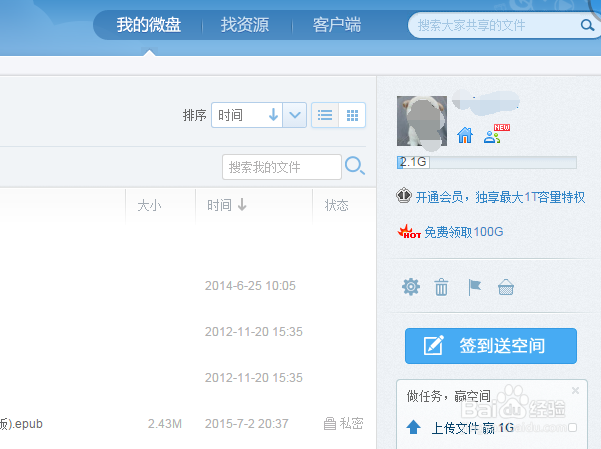Image resolution: width=601 pixels, height=449 pixels.
Task: Select the file ending in ).epub
Action: point(21,424)
